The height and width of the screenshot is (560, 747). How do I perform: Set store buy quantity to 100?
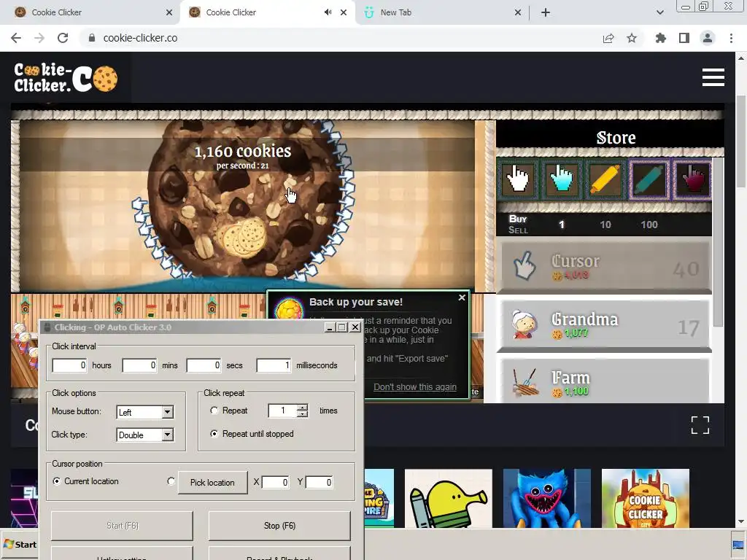point(649,225)
